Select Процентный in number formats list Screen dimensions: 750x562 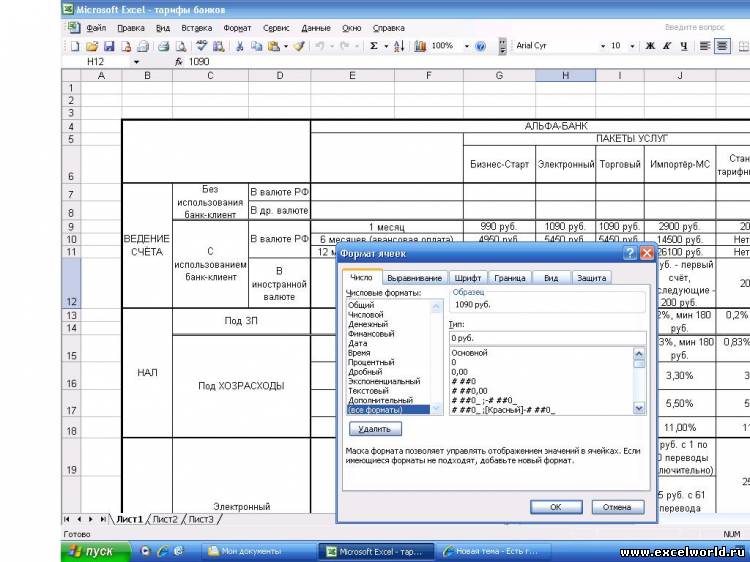[x=371, y=362]
